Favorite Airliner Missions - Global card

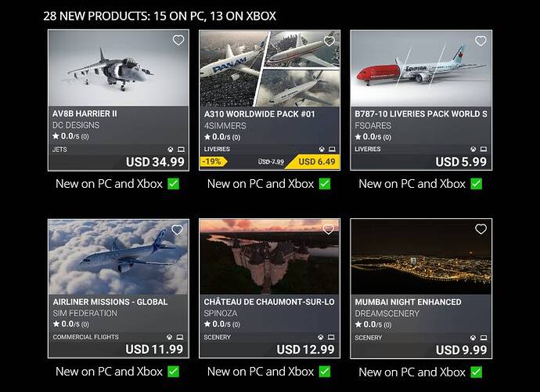click(x=178, y=229)
